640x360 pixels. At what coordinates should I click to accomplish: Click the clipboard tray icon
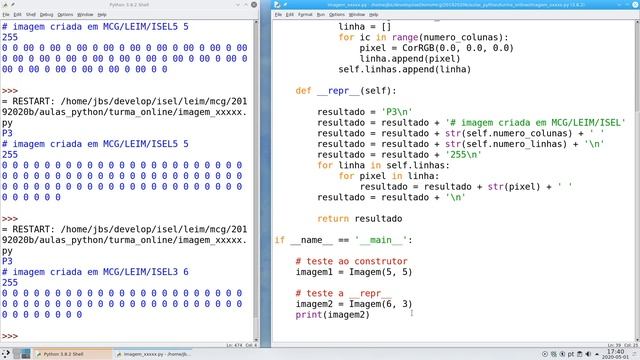click(580, 354)
